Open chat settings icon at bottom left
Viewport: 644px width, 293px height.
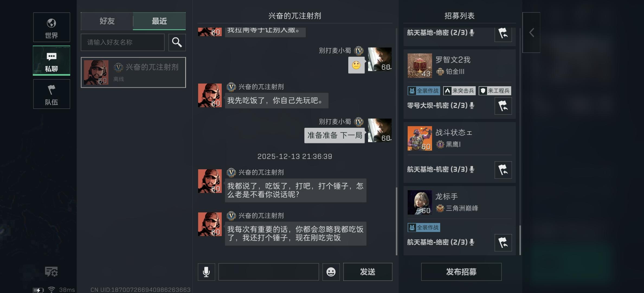click(51, 272)
